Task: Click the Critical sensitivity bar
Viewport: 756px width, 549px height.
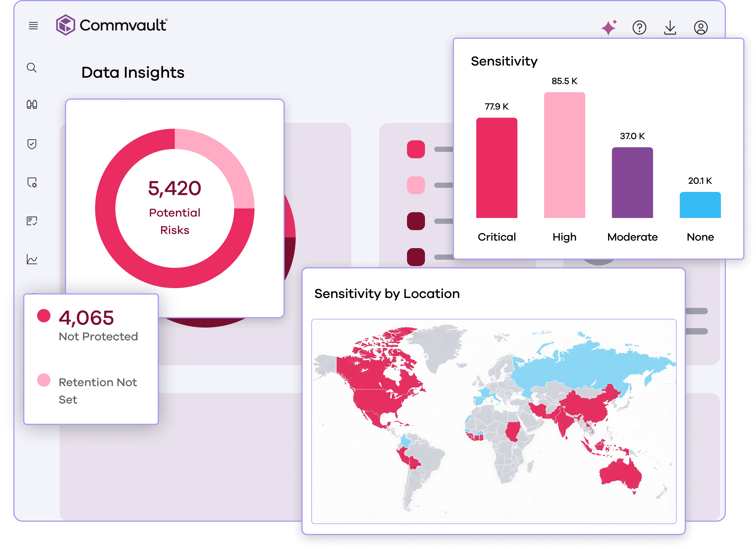Action: (x=497, y=168)
